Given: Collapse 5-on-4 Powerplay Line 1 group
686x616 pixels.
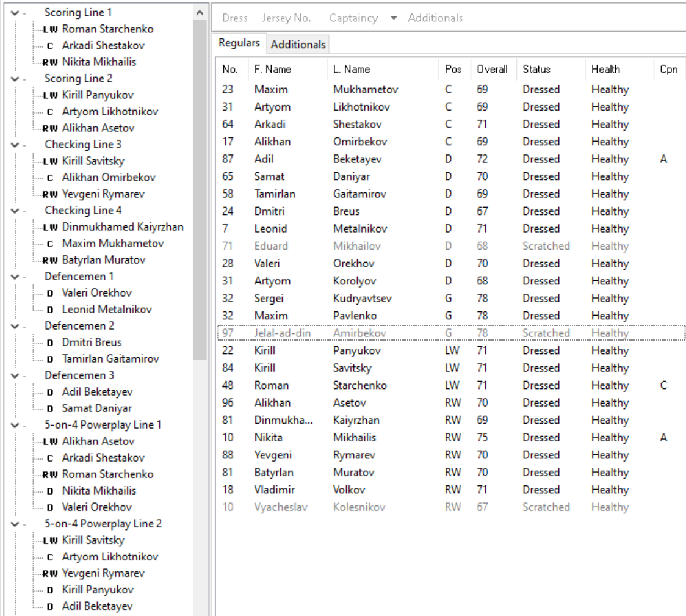Looking at the screenshot, I should (x=15, y=425).
